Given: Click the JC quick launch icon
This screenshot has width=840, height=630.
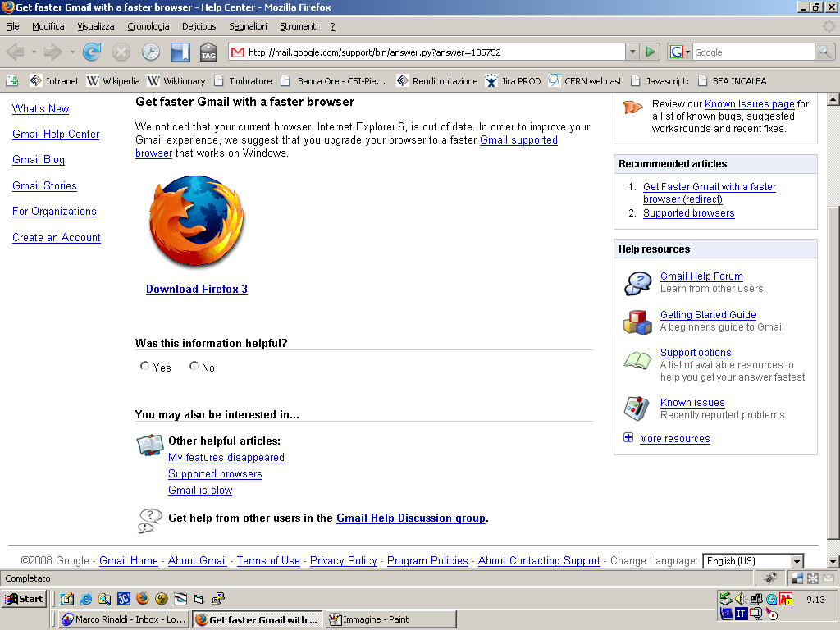Looking at the screenshot, I should 124,599.
